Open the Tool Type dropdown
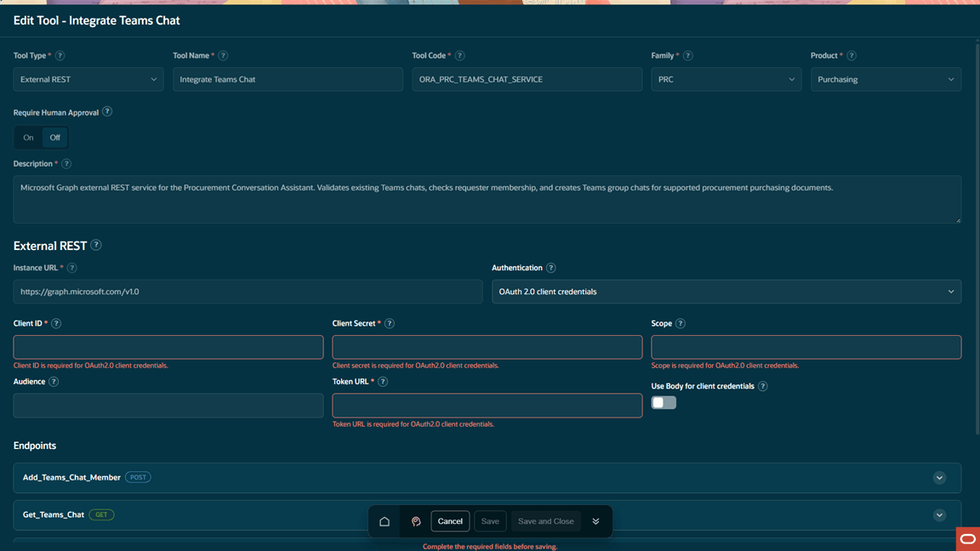The width and height of the screenshot is (980, 551). (88, 79)
